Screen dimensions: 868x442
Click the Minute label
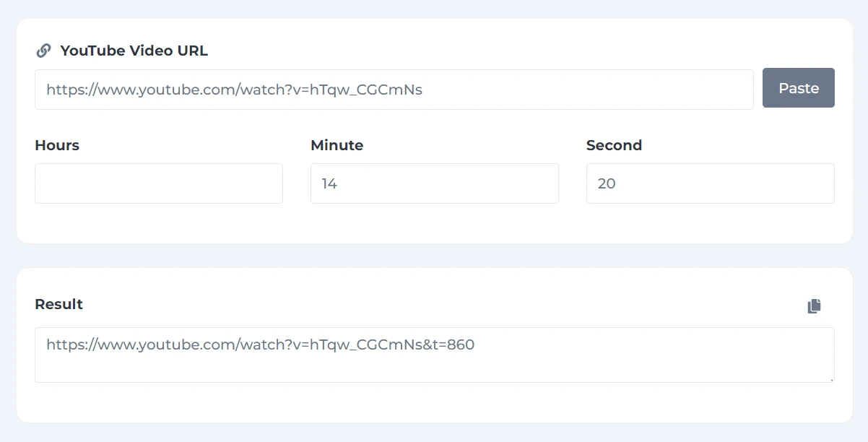(337, 145)
